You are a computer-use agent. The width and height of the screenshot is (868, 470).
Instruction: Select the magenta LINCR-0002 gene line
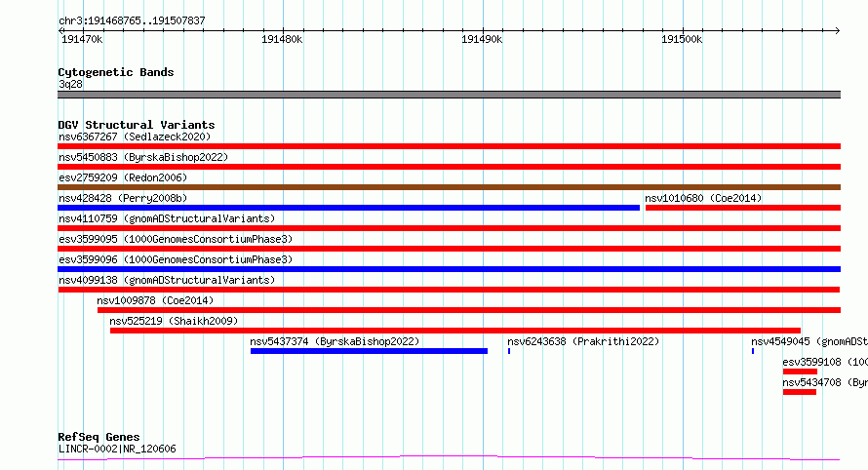click(x=449, y=458)
